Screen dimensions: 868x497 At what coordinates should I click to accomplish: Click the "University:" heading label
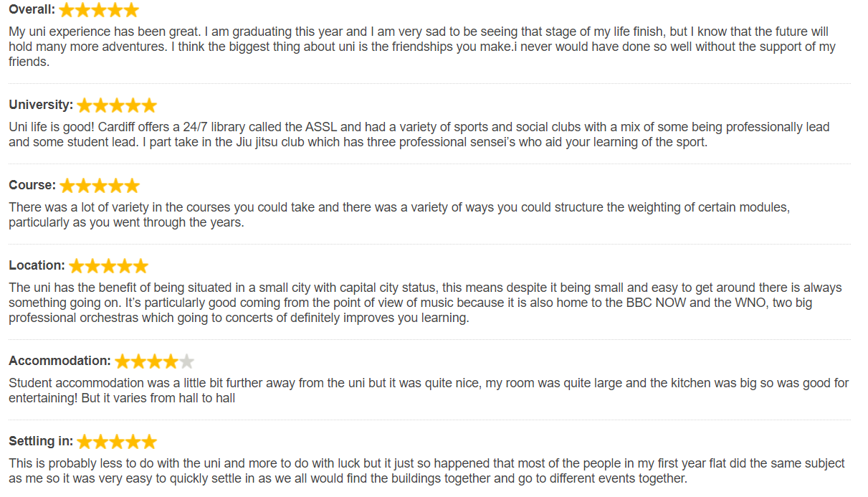(41, 105)
